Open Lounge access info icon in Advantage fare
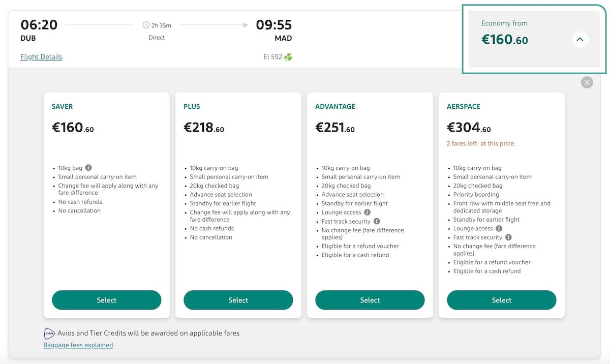610x364 pixels. coord(367,213)
